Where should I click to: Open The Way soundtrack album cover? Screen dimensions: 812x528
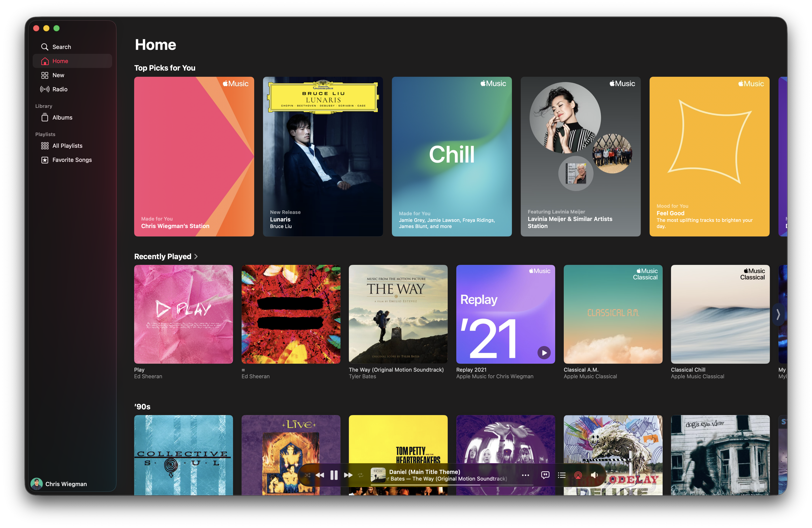398,314
